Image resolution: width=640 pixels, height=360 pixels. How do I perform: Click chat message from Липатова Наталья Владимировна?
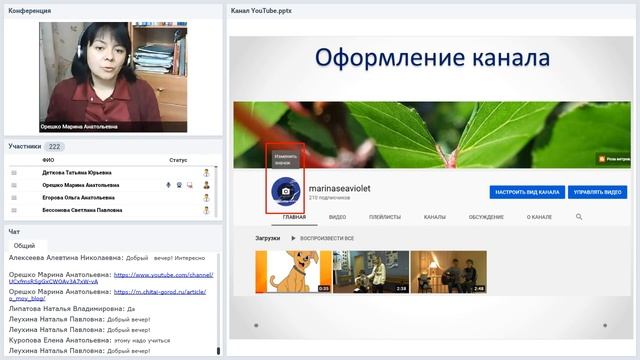tap(72, 309)
